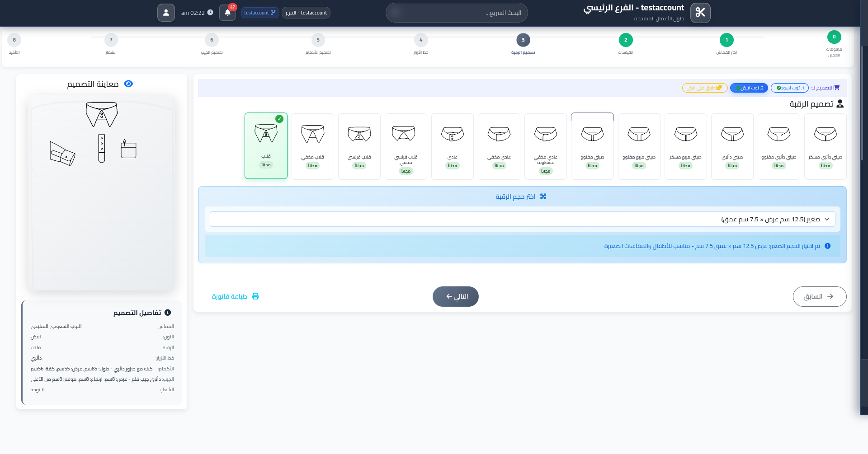The height and width of the screenshot is (454, 868).
Task: Go to step 2 القياسات
Action: pos(626,40)
